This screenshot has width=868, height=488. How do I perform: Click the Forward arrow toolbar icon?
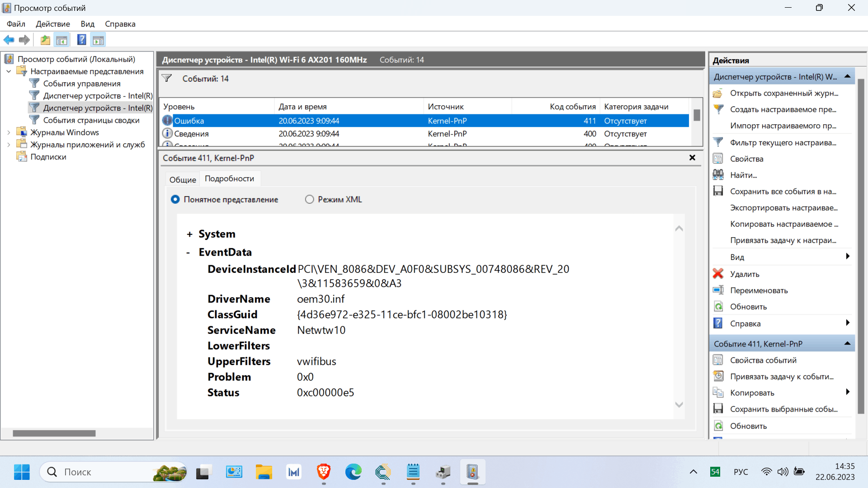click(24, 40)
